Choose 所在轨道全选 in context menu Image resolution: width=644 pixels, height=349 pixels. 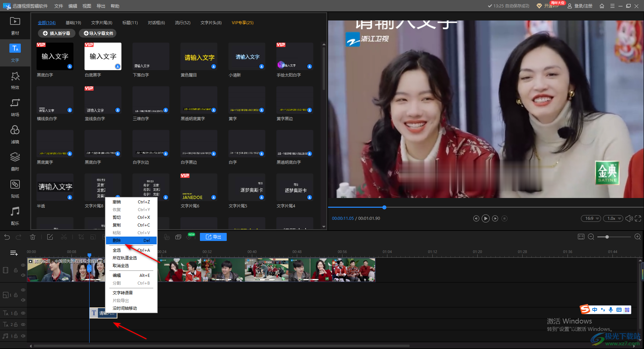[x=131, y=258]
